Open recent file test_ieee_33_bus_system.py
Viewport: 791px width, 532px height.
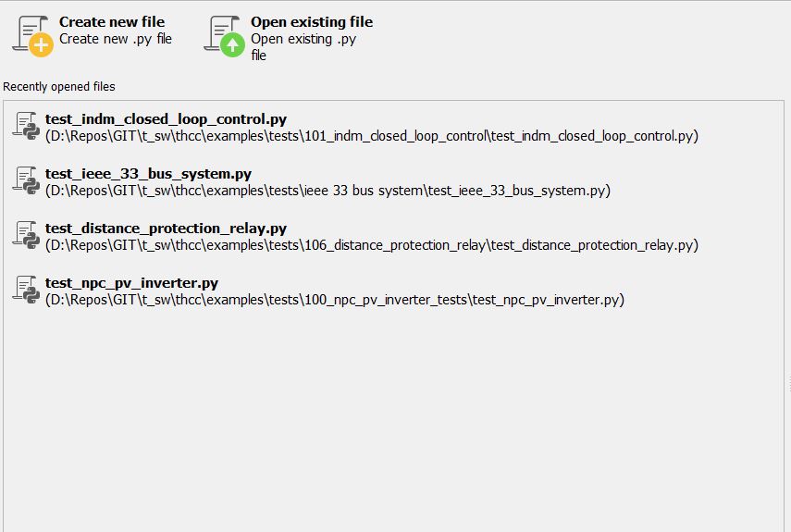click(x=148, y=173)
